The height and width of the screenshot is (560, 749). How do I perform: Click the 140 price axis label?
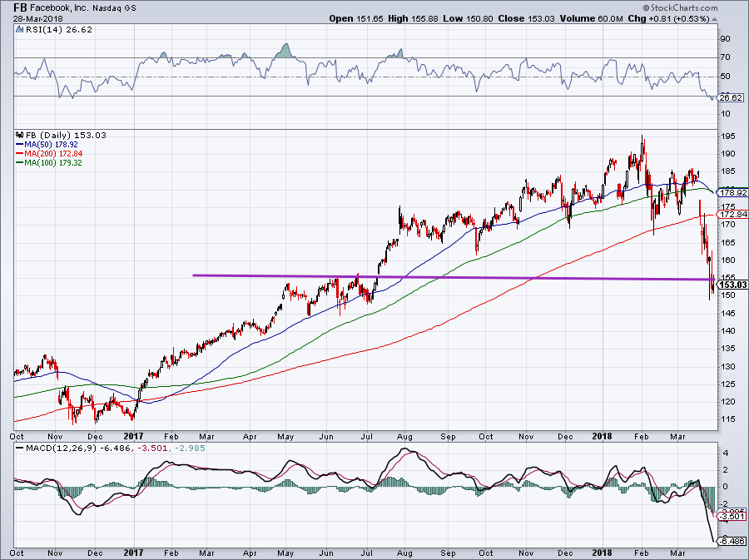[728, 331]
